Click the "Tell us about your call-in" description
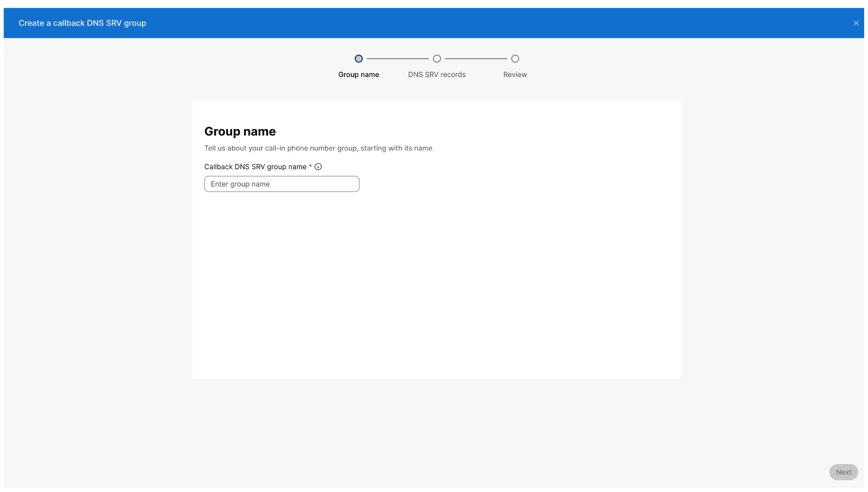 (319, 148)
